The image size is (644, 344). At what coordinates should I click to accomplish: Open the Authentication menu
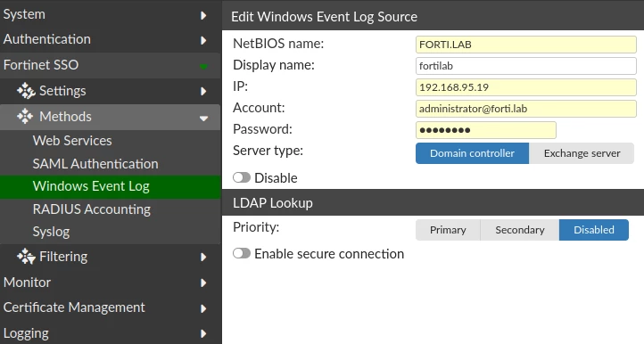[111, 39]
